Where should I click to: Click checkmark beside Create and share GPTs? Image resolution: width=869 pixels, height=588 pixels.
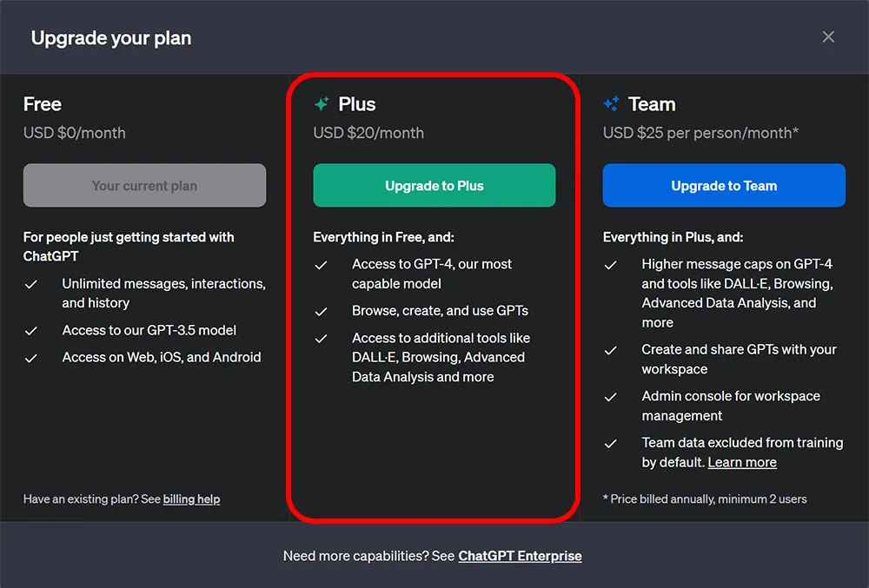pyautogui.click(x=611, y=351)
